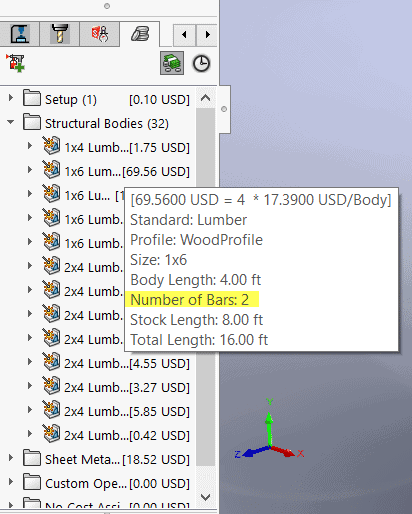Select the stacked sheets tab

click(140, 34)
